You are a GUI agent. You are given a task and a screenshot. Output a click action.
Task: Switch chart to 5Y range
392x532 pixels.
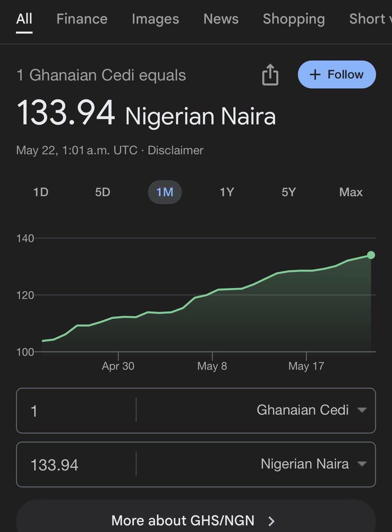[x=289, y=192]
